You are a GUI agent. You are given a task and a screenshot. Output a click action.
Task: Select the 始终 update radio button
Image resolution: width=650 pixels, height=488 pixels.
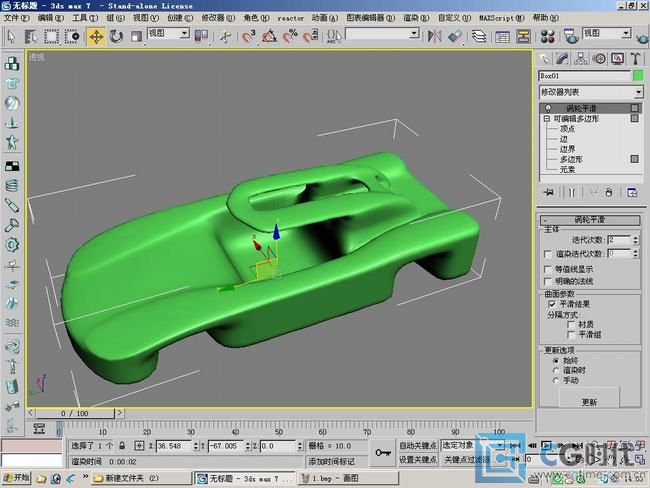(556, 360)
